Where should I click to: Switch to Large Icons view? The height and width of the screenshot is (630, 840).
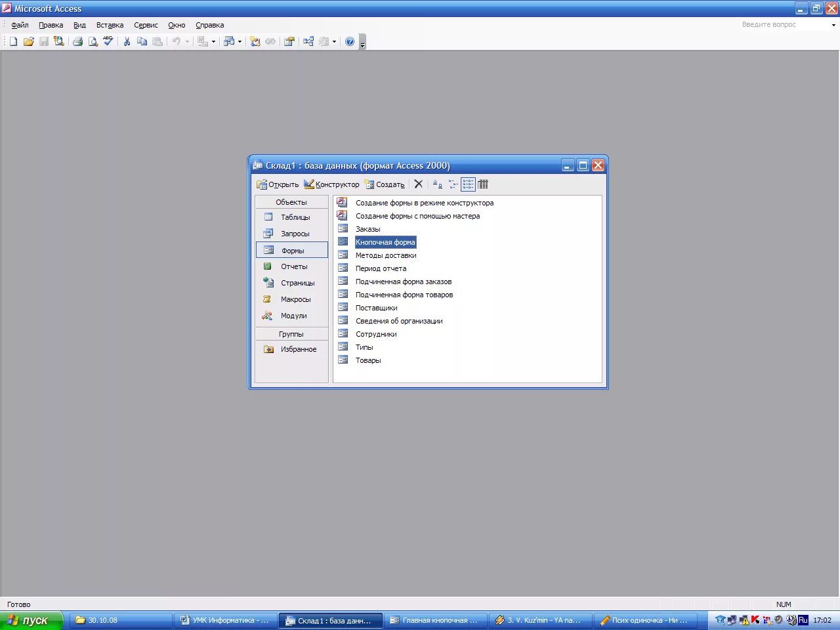pyautogui.click(x=437, y=184)
